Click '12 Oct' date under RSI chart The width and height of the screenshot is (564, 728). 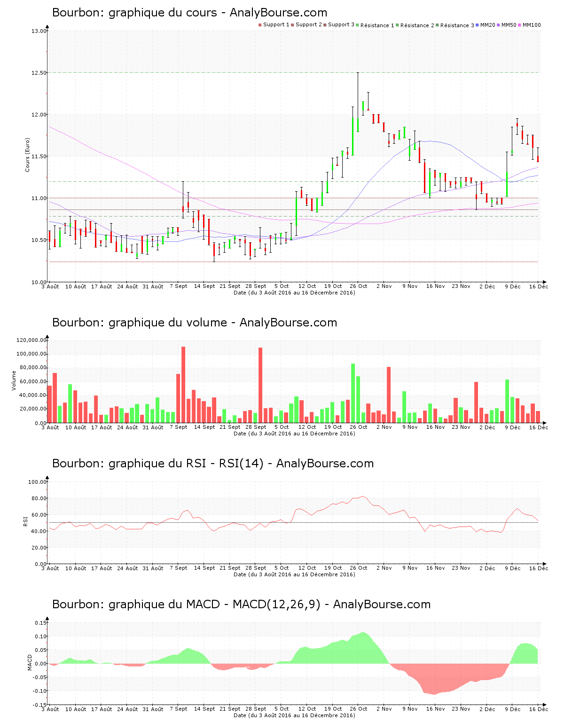pos(307,568)
